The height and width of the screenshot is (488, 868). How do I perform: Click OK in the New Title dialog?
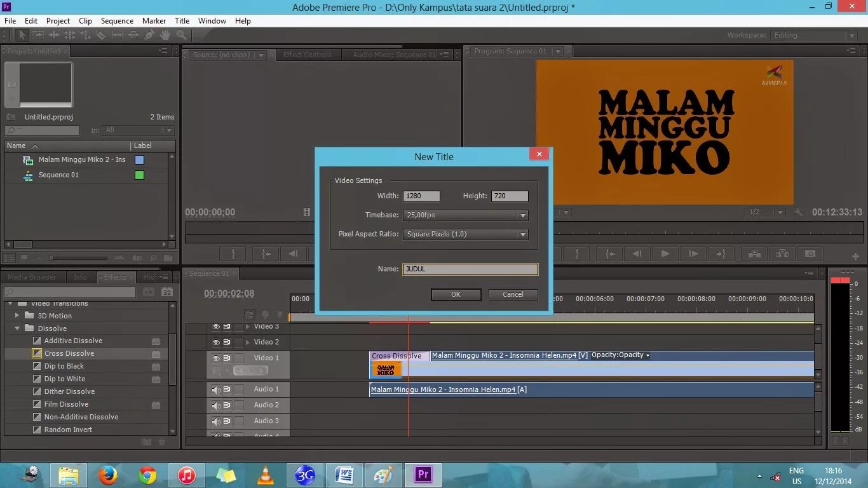456,295
